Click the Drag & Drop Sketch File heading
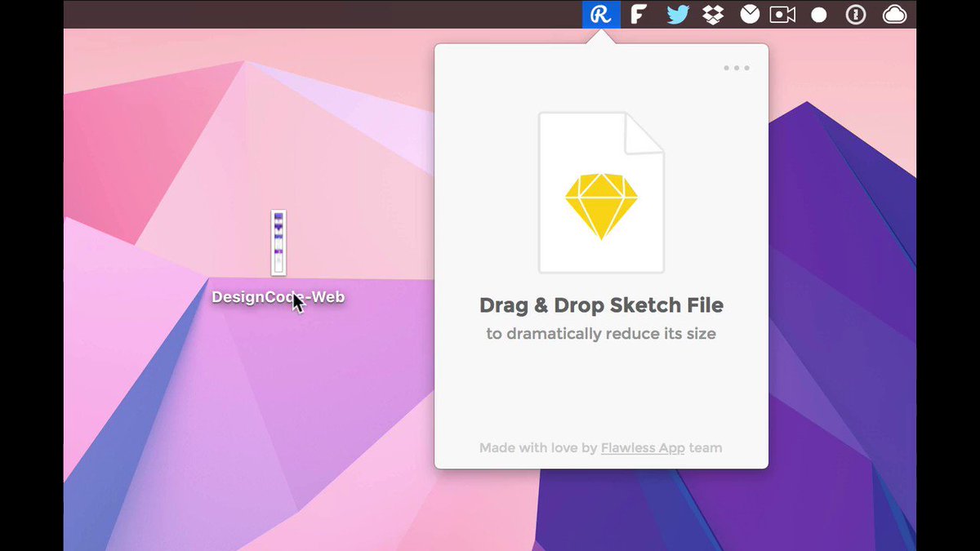 click(x=601, y=305)
